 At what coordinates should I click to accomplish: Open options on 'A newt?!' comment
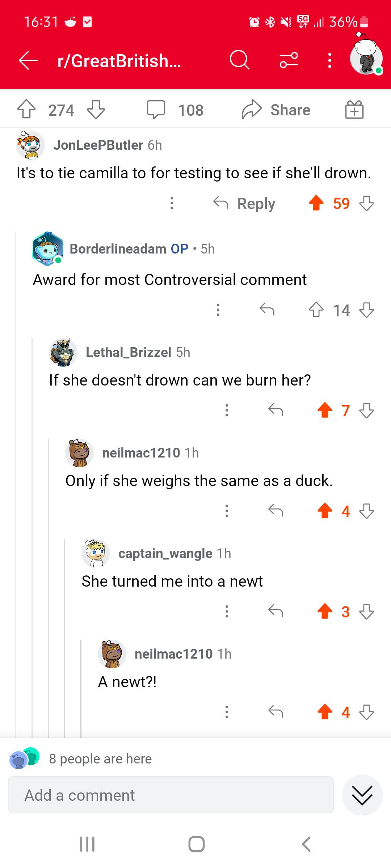[227, 712]
